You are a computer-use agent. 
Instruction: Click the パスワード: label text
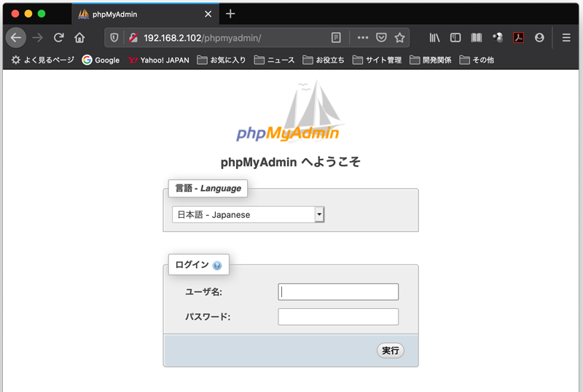point(208,317)
